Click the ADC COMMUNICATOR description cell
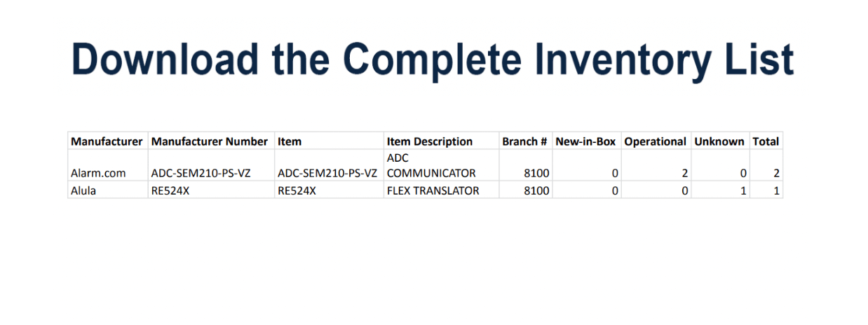The width and height of the screenshot is (868, 325). 431,166
